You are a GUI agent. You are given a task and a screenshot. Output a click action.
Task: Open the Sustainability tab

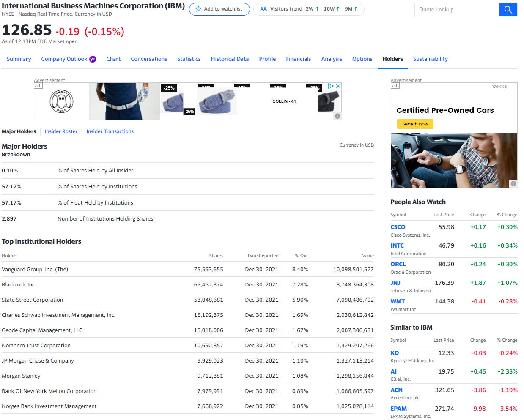click(430, 59)
